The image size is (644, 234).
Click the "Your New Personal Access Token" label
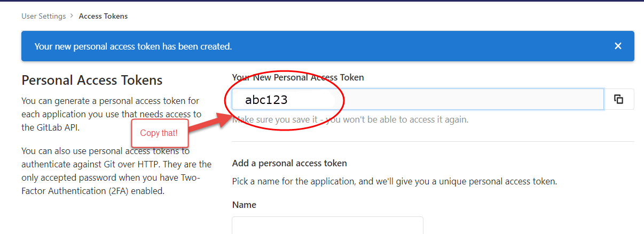coord(298,77)
